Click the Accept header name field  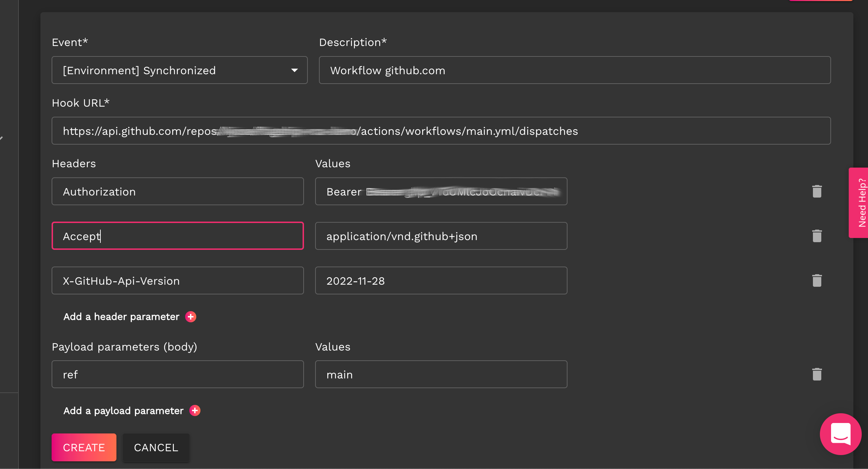click(x=178, y=236)
